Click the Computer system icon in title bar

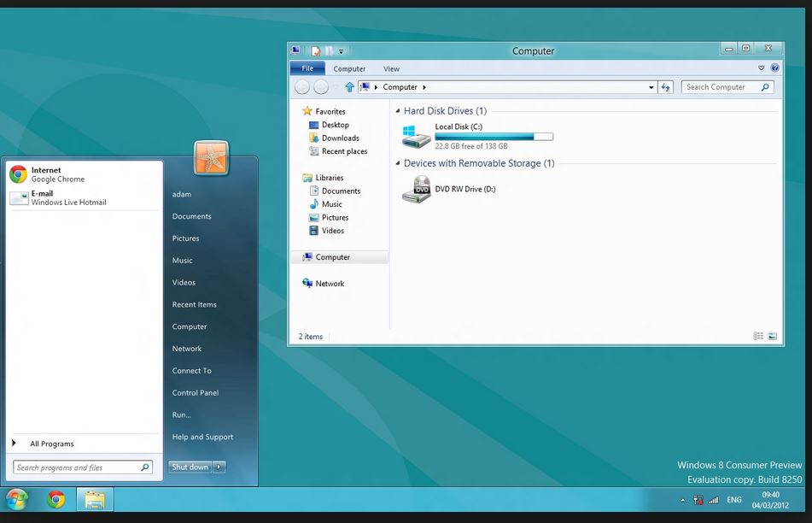pos(295,50)
